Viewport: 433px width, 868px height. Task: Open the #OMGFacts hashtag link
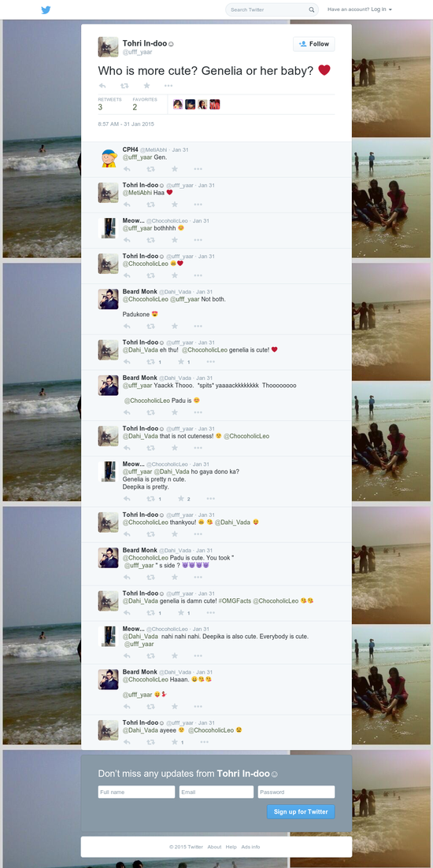(235, 600)
